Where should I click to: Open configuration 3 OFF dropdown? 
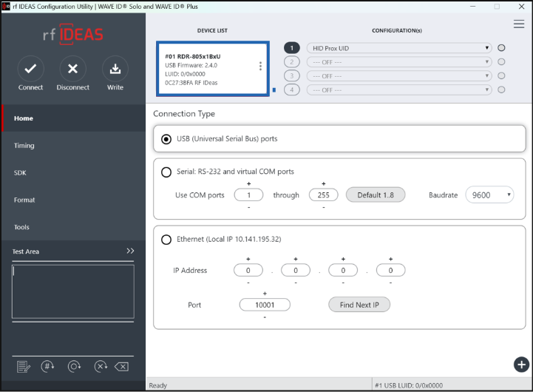coord(399,76)
